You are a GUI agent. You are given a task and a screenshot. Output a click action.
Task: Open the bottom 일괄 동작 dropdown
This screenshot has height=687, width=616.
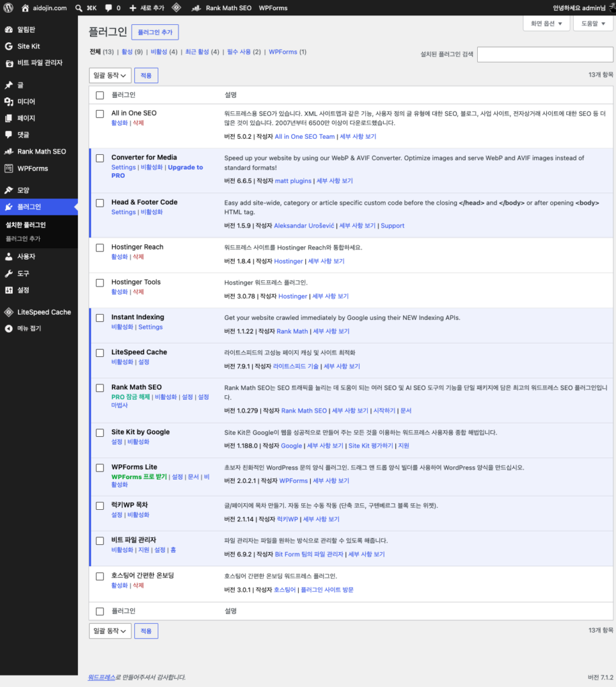[110, 631]
